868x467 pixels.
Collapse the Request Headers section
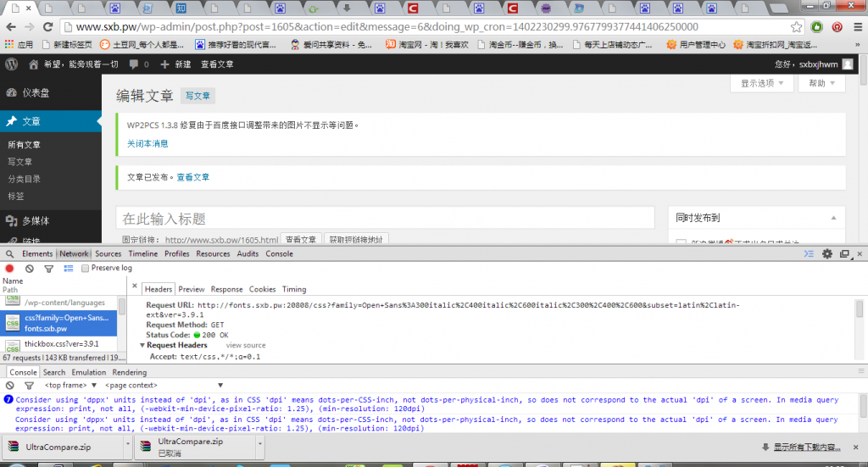point(142,346)
